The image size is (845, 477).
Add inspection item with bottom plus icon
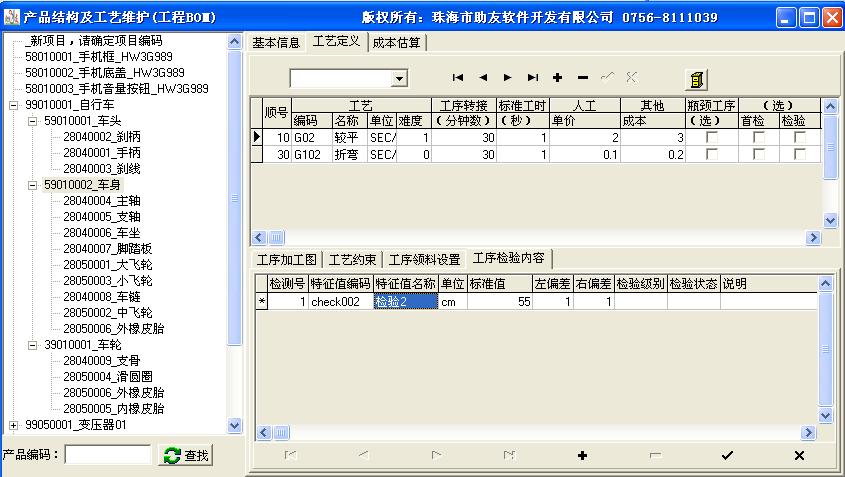(x=582, y=455)
